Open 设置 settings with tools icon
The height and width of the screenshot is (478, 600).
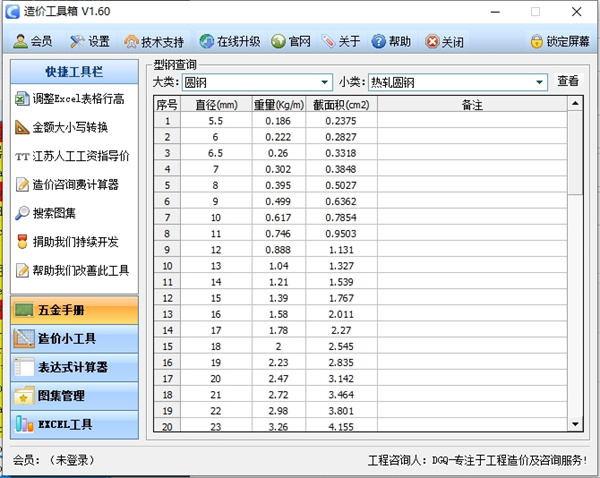(x=90, y=41)
